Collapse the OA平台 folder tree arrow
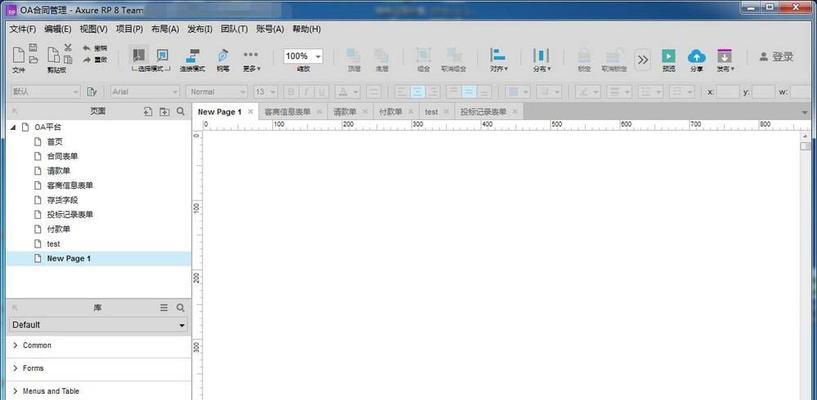Image resolution: width=817 pixels, height=400 pixels. click(x=14, y=127)
